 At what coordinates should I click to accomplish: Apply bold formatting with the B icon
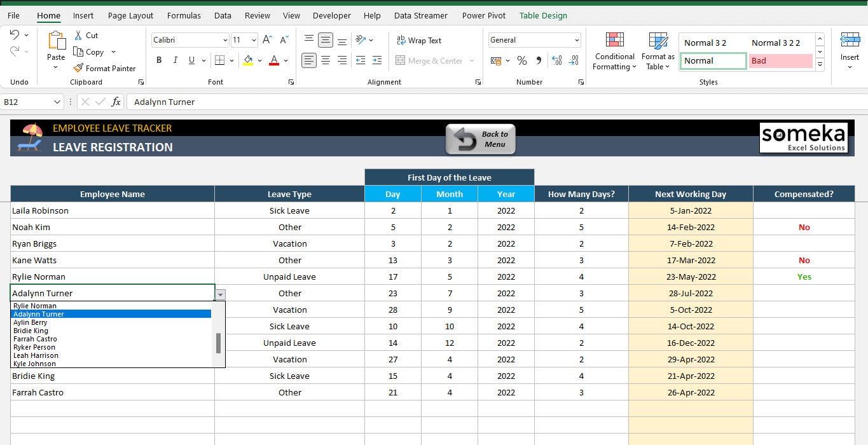159,60
